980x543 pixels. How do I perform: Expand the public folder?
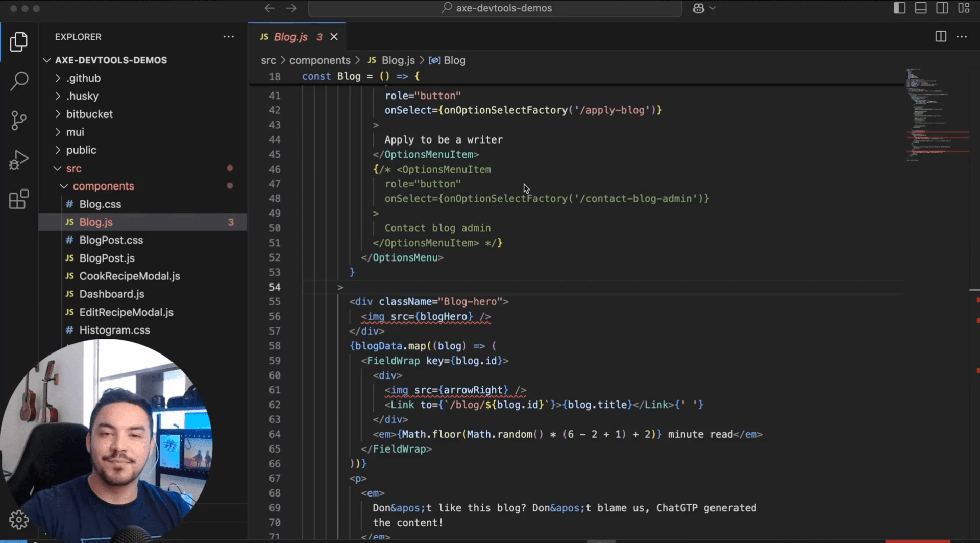pyautogui.click(x=81, y=150)
